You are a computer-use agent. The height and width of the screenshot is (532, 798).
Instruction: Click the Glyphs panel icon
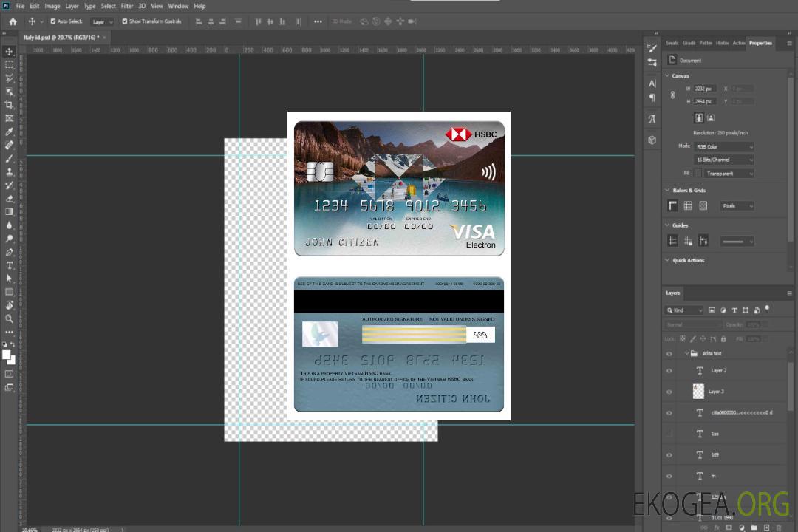coord(652,119)
